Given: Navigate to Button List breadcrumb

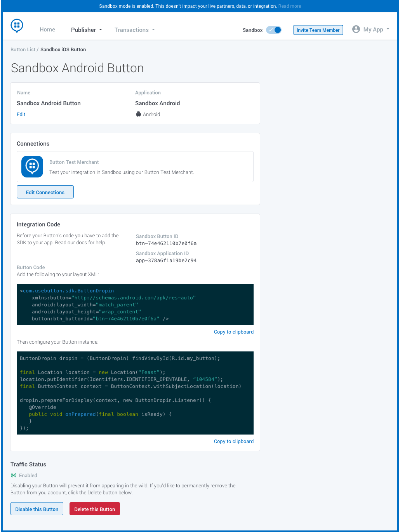Looking at the screenshot, I should (x=23, y=50).
